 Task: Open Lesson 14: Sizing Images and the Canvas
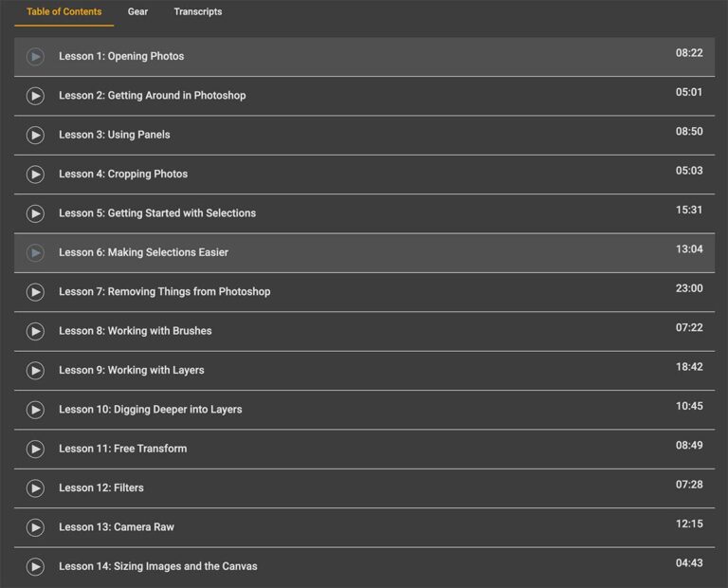[x=157, y=566]
